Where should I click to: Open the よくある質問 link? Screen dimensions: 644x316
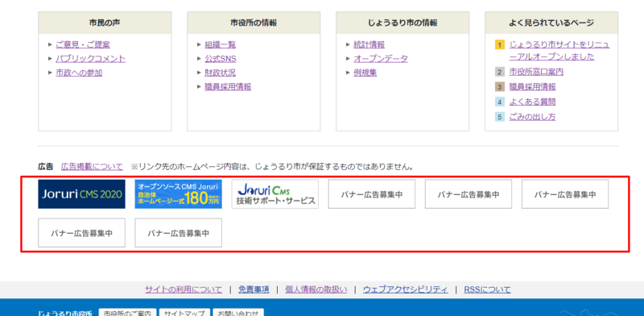pos(532,102)
